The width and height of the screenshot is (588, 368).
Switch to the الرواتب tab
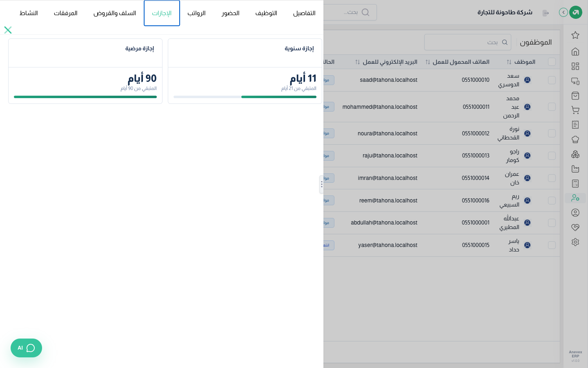coord(196,13)
